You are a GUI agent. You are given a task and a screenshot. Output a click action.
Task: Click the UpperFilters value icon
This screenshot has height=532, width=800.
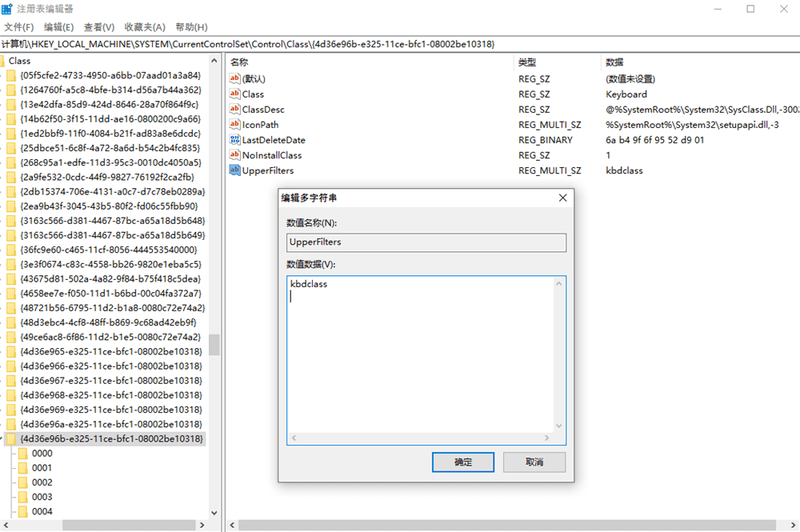click(235, 170)
